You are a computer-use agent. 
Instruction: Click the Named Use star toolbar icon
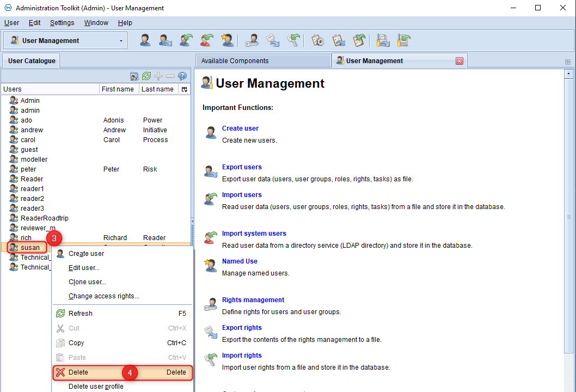pos(227,40)
